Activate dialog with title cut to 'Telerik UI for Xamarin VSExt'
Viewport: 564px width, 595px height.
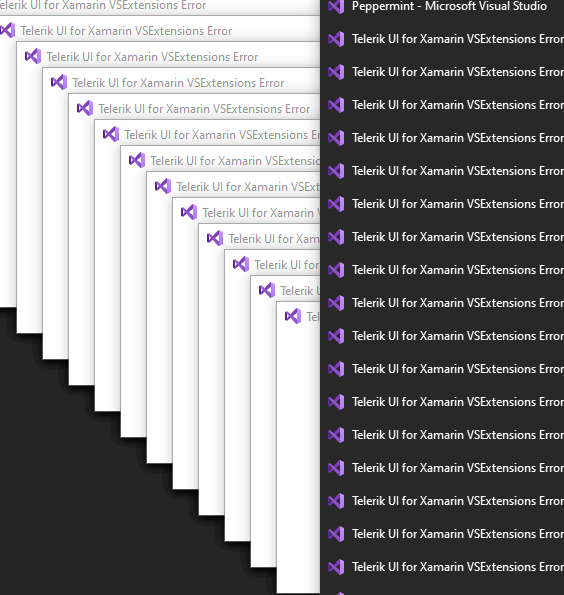[x=248, y=187]
